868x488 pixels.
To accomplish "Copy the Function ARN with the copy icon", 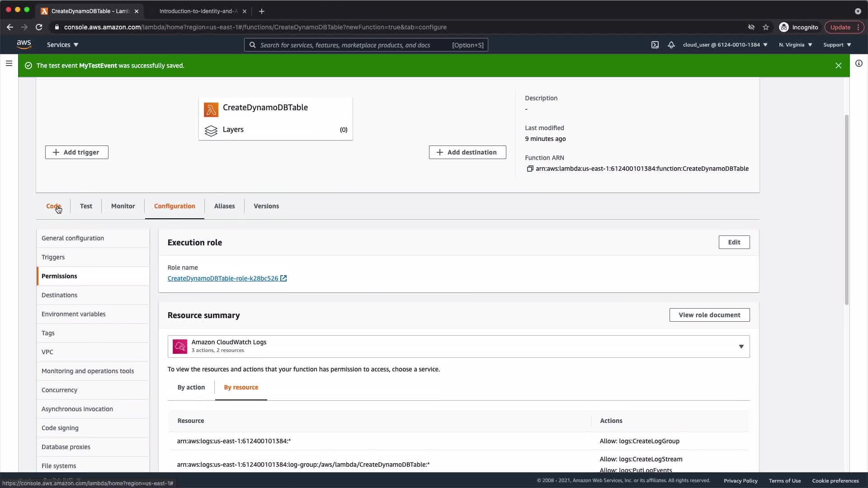I will tap(530, 169).
